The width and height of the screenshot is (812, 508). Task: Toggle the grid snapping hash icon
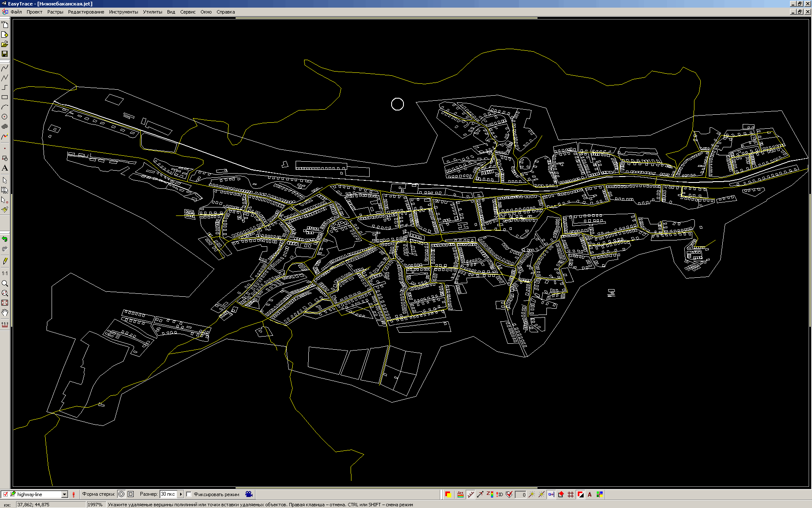[571, 494]
